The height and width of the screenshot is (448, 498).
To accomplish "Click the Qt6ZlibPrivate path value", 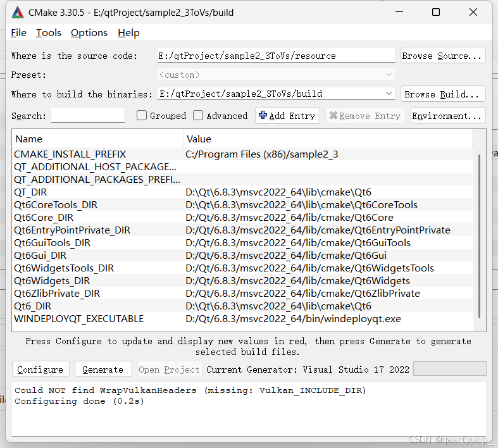I will pyautogui.click(x=302, y=294).
